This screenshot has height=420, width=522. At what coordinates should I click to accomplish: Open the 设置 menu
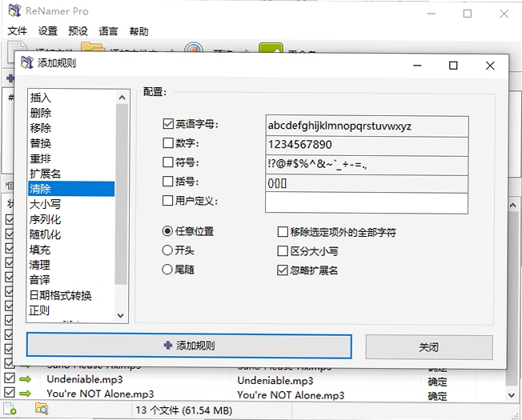47,31
